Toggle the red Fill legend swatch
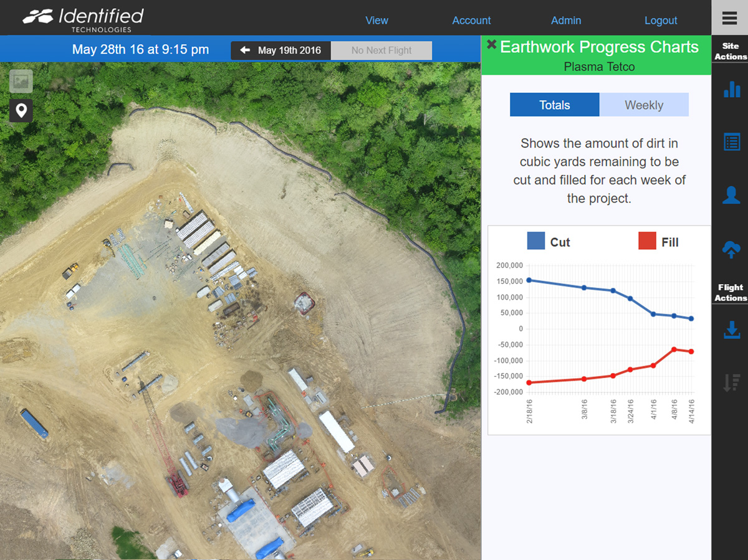 coord(647,241)
